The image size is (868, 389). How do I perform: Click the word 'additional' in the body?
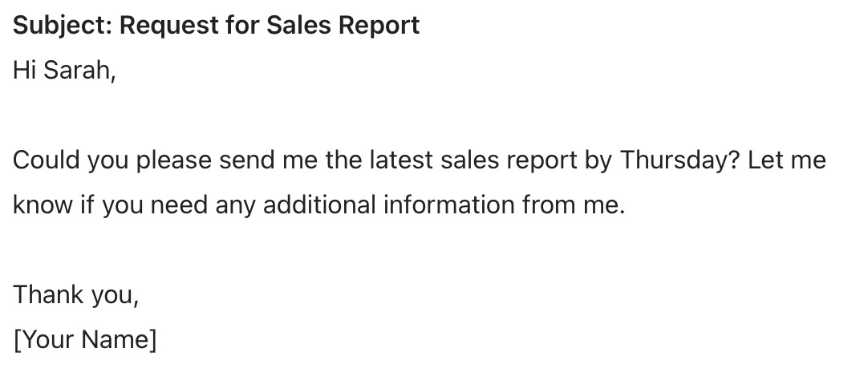[319, 205]
